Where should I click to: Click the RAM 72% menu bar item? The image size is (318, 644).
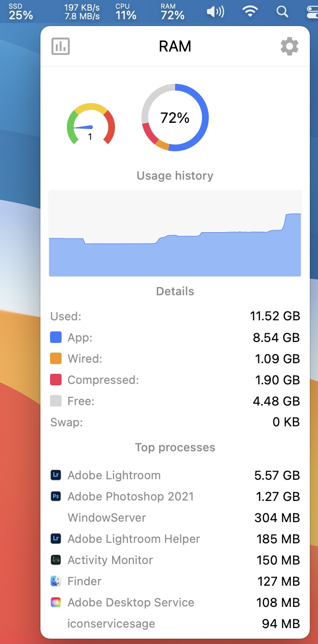click(x=172, y=12)
